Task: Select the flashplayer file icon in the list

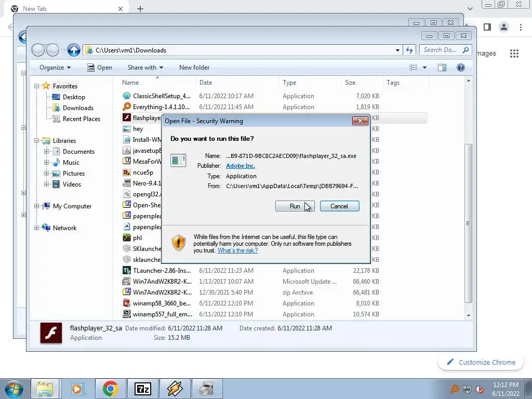Action: pyautogui.click(x=127, y=118)
